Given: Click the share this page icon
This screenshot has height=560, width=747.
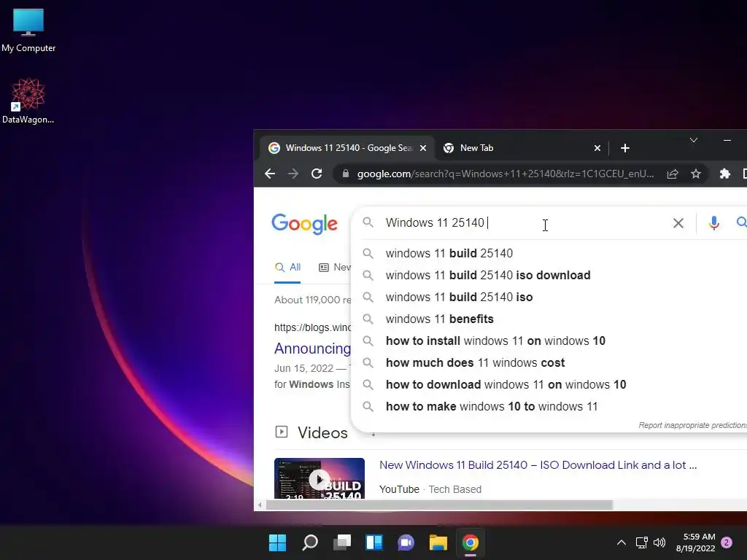Looking at the screenshot, I should [x=672, y=174].
